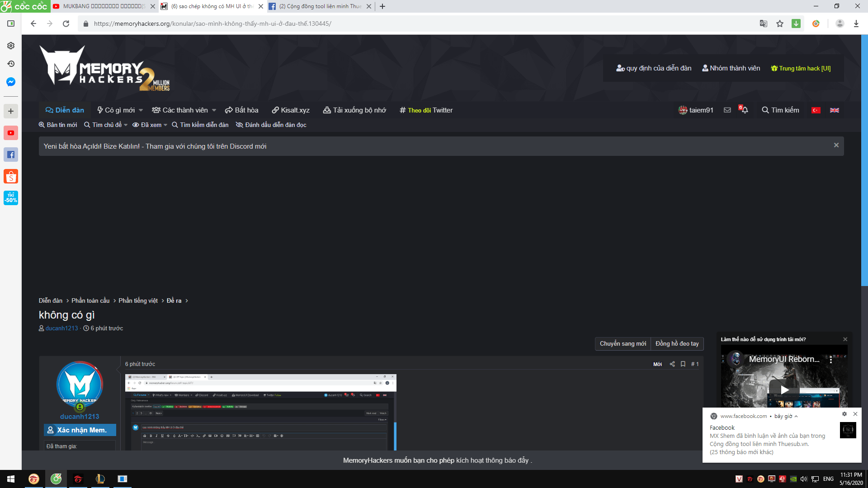Open Bản tin mới link
Screen dimensions: 868x488
point(58,125)
